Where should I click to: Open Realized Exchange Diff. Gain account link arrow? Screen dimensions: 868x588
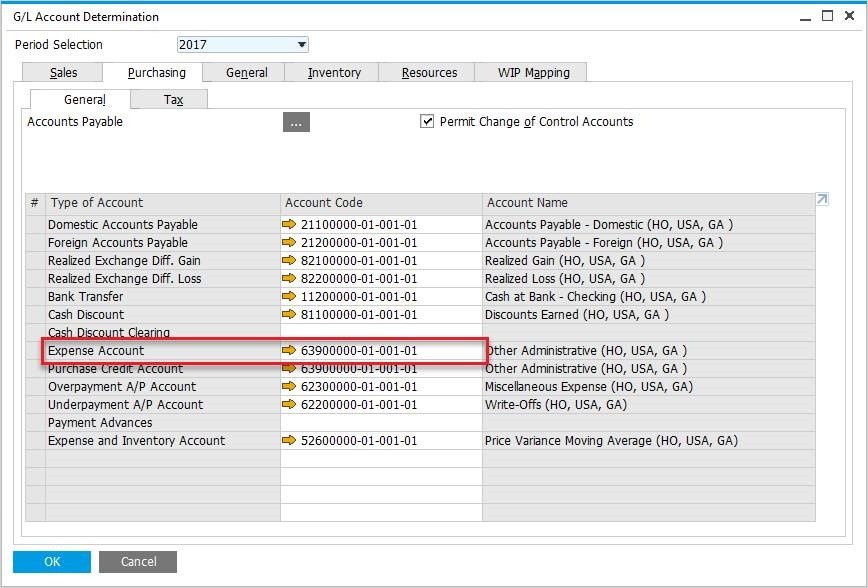[x=290, y=261]
